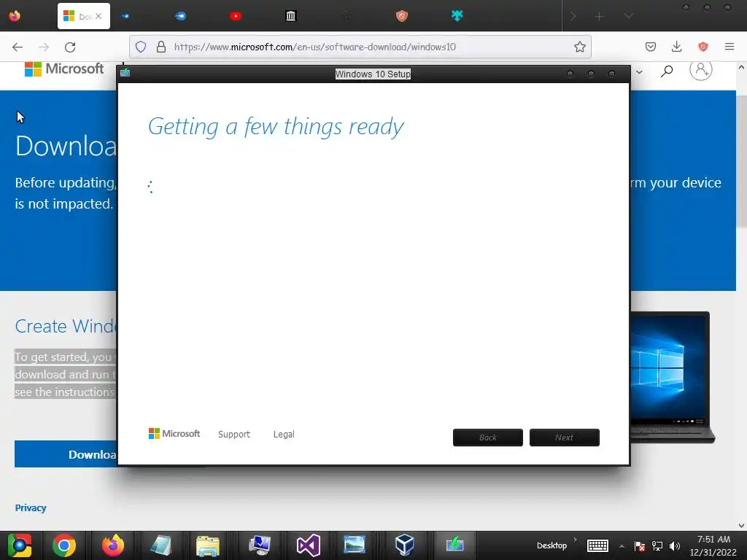This screenshot has width=747, height=560.
Task: Open the red shield extension in toolbar
Action: 703,47
